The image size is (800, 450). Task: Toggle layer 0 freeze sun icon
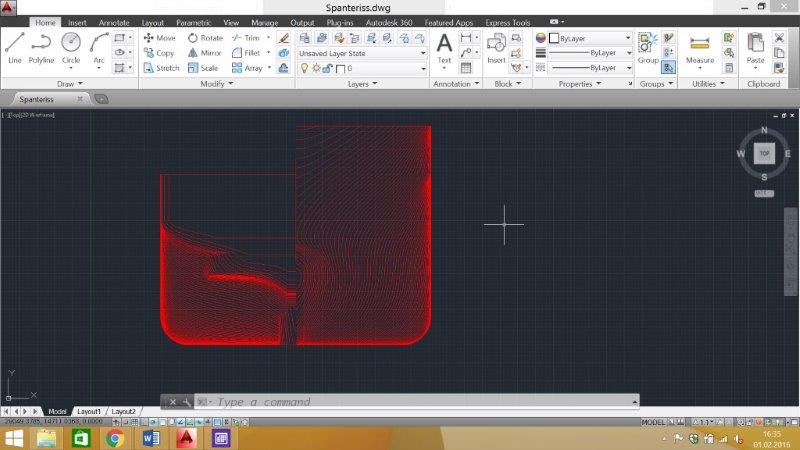click(316, 68)
